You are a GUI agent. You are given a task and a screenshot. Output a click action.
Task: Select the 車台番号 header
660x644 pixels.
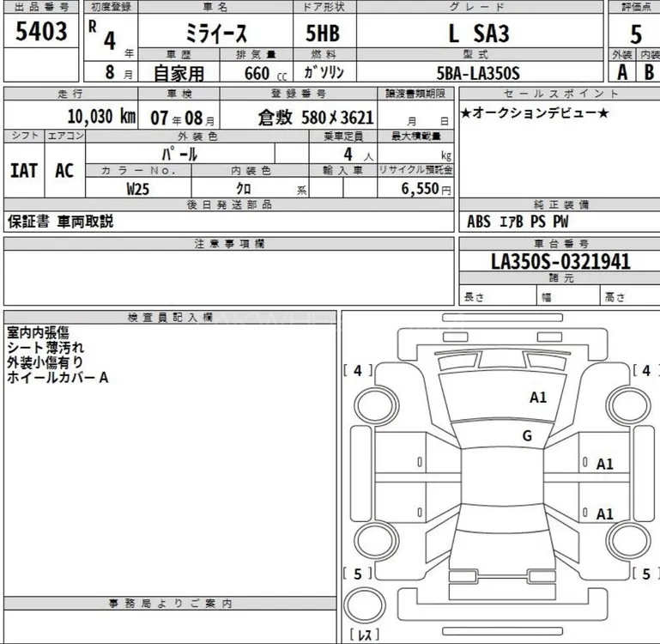[x=561, y=244]
